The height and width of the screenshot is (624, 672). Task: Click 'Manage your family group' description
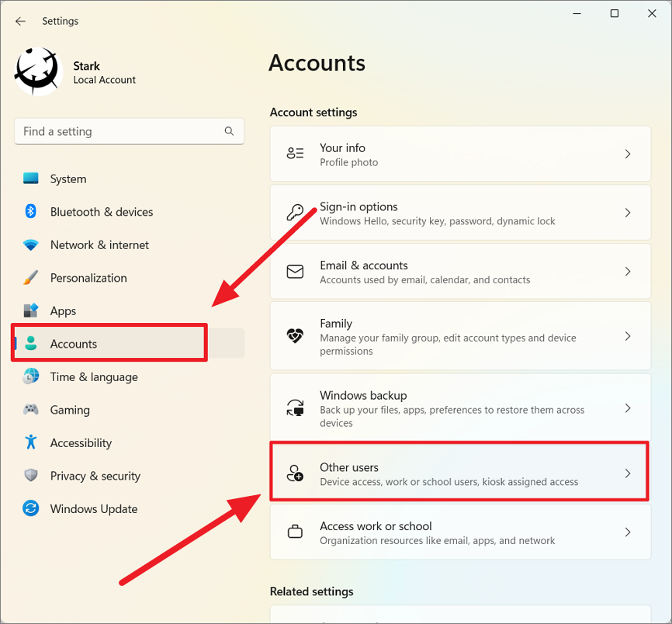[448, 345]
